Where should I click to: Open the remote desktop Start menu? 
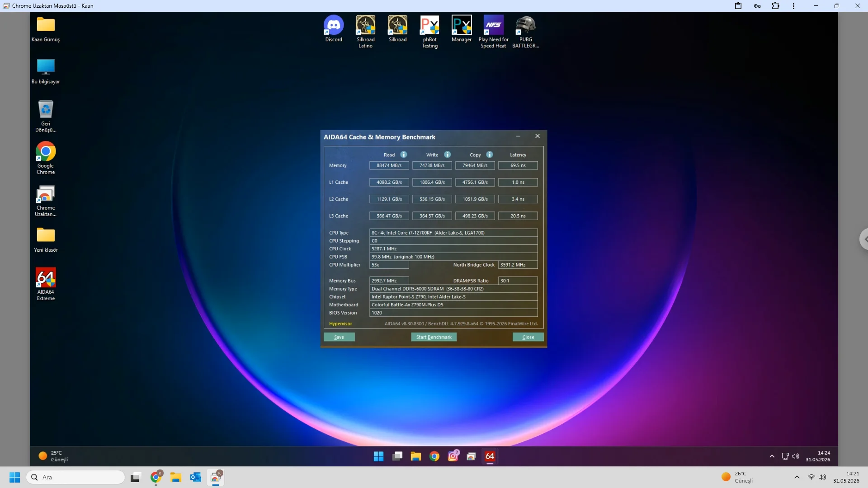click(379, 456)
